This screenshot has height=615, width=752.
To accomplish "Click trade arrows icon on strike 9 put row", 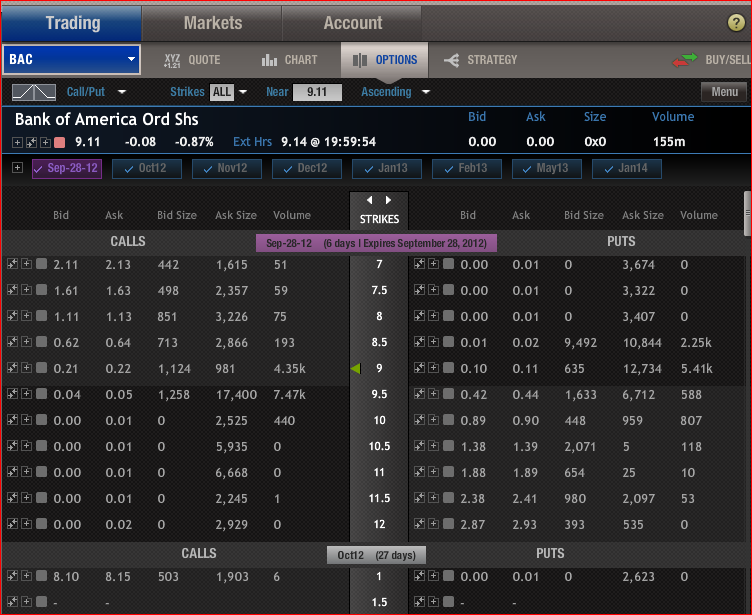I will 419,367.
